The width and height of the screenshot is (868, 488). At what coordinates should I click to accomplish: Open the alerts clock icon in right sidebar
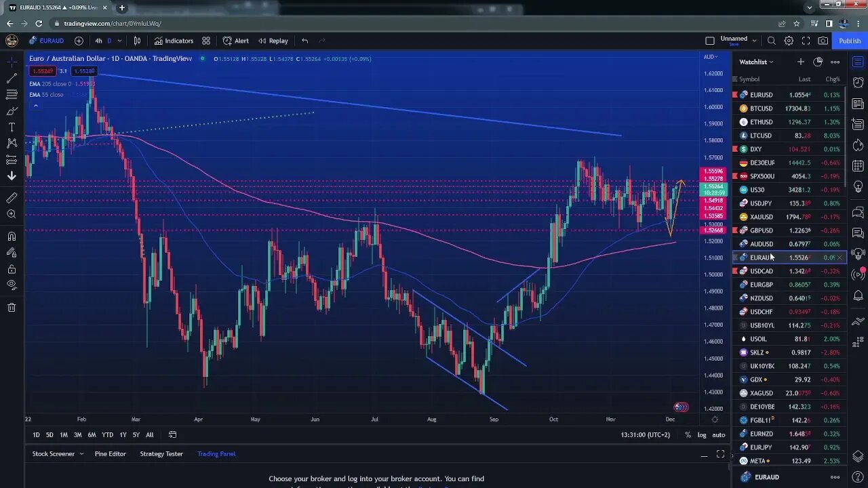click(x=858, y=83)
